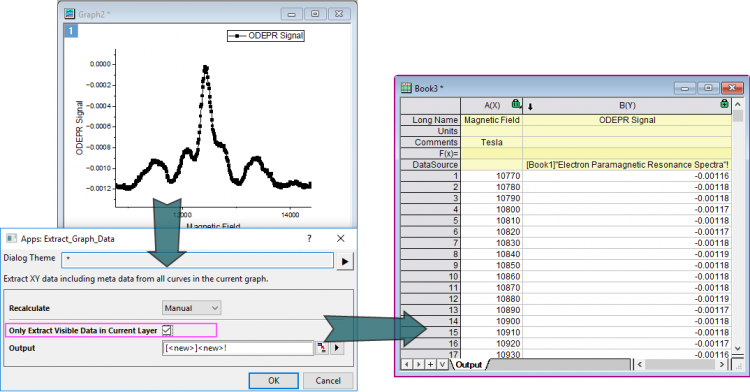Click vertical scrollbar up arrow in Book3
The height and width of the screenshot is (392, 750).
coord(738,104)
